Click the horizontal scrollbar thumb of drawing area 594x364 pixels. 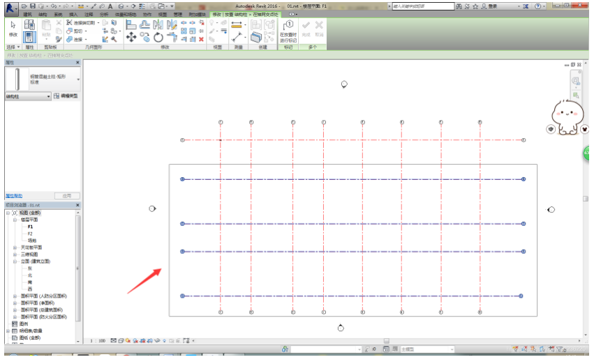coord(387,341)
